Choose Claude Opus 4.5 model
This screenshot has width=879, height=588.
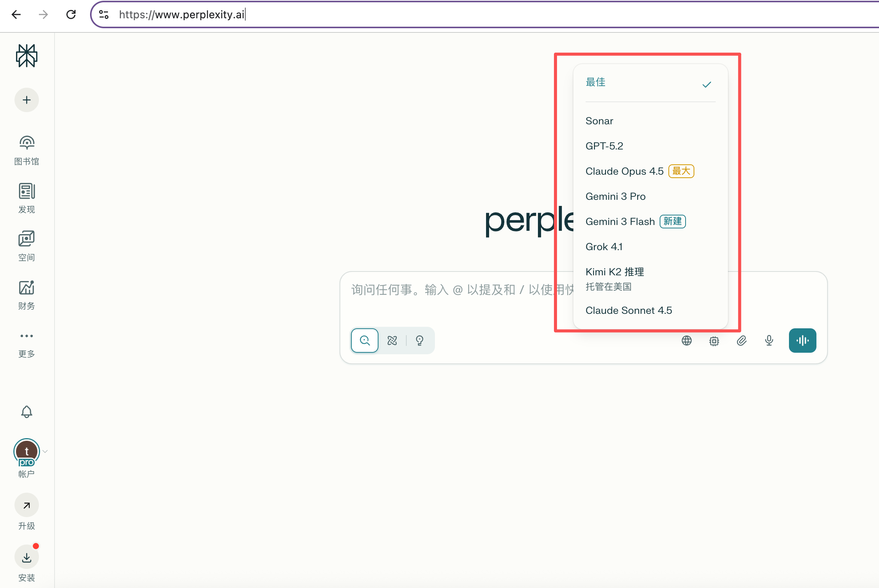650,171
